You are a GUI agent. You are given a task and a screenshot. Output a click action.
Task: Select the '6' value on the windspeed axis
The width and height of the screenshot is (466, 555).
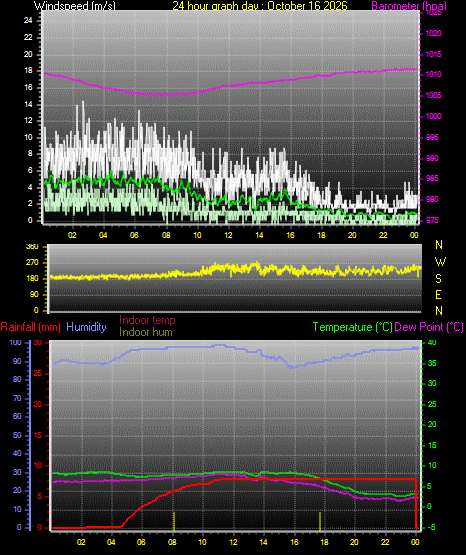pos(30,170)
